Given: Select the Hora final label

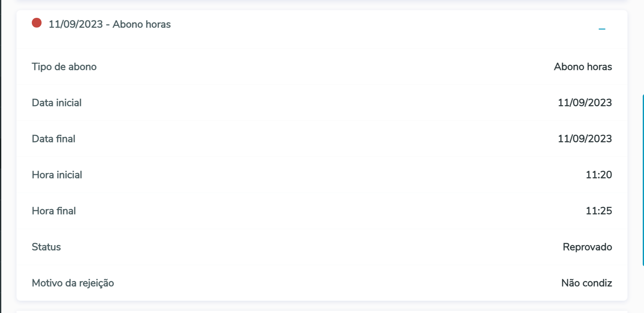Looking at the screenshot, I should point(54,211).
